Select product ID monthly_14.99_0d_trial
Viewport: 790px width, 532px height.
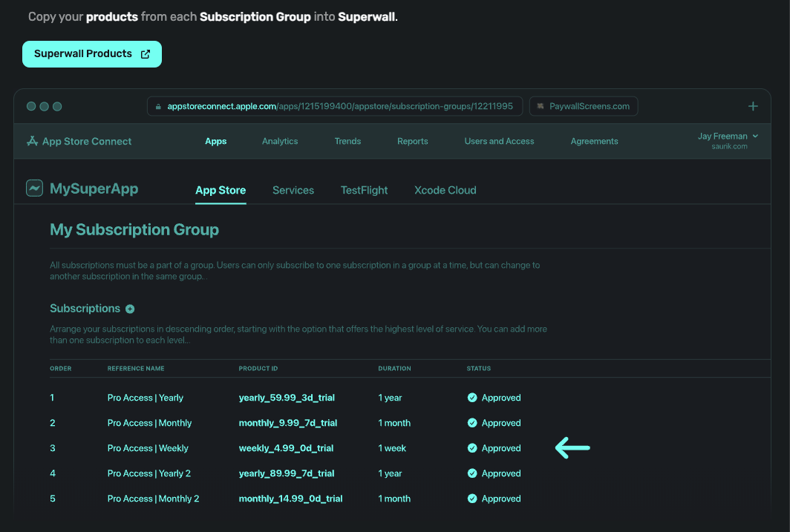coord(290,499)
